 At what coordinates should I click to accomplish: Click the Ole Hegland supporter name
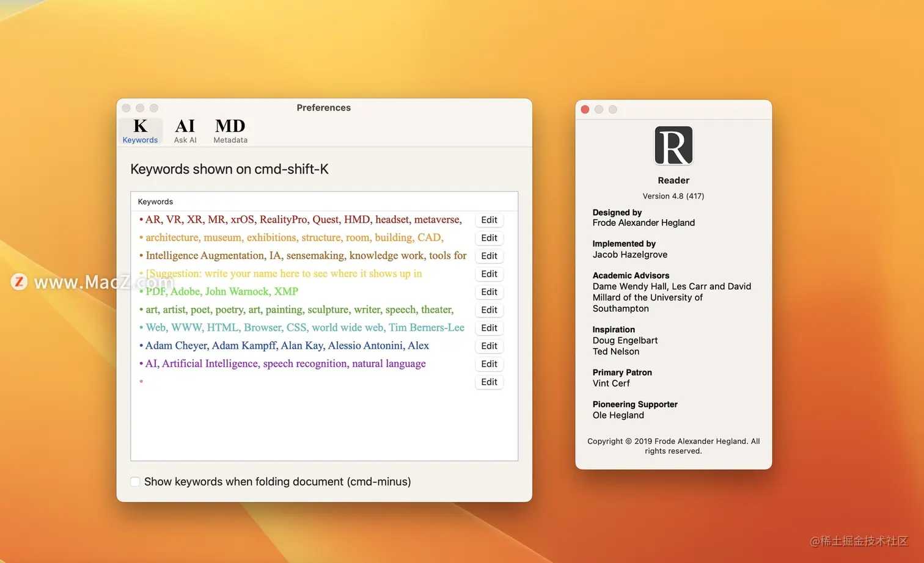tap(618, 415)
